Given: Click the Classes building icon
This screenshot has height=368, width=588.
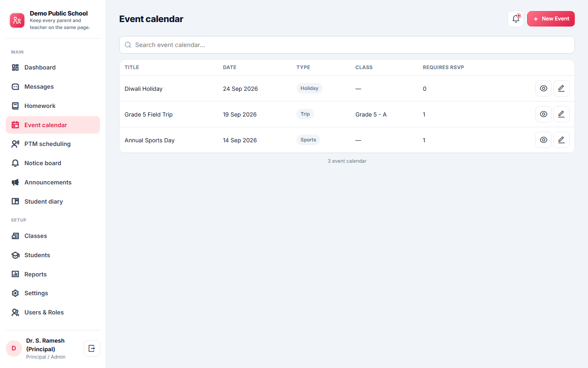Looking at the screenshot, I should pyautogui.click(x=16, y=236).
